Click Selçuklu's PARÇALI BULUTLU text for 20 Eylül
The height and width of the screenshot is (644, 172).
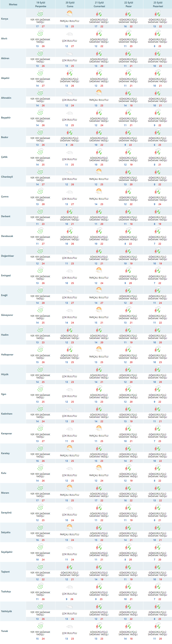69,534
